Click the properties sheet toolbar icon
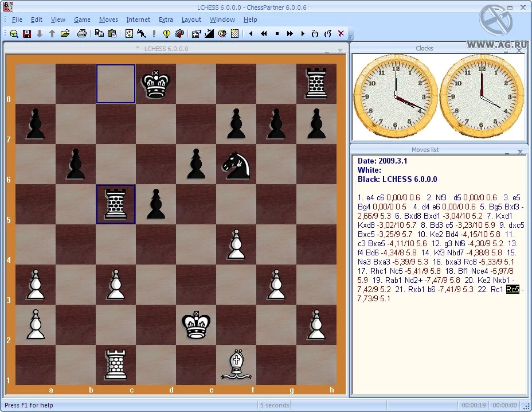Image resolution: width=532 pixels, height=412 pixels. click(x=196, y=34)
